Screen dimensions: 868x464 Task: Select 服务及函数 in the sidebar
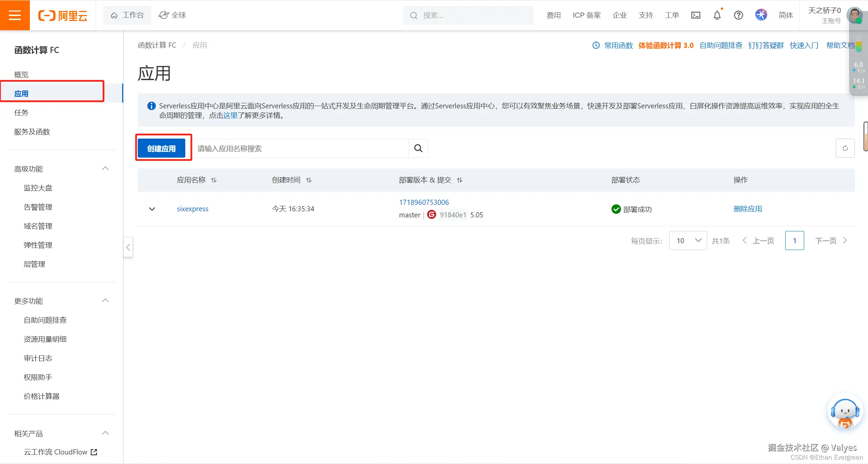point(32,132)
